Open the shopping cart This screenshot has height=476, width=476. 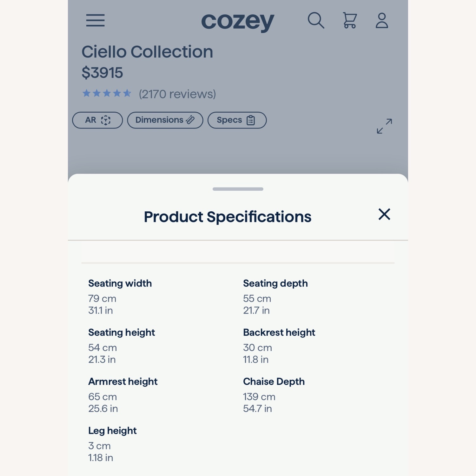pyautogui.click(x=350, y=21)
